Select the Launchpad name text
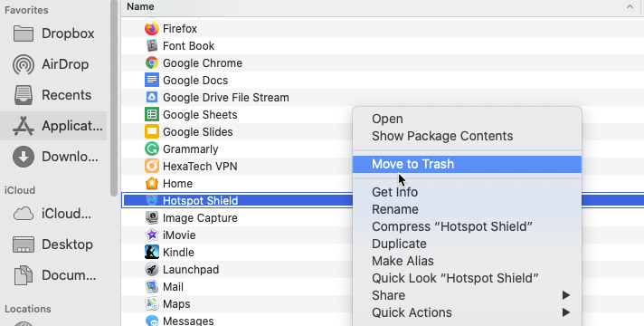 191,270
